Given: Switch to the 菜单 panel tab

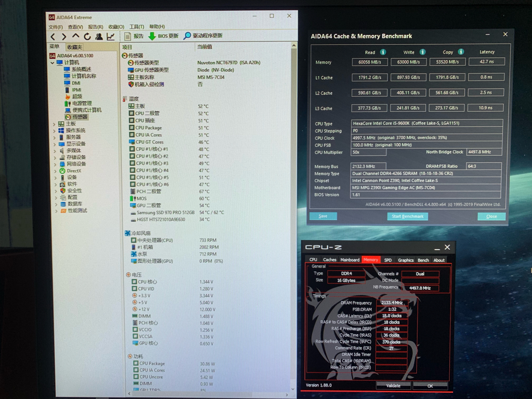Looking at the screenshot, I should coord(54,47).
